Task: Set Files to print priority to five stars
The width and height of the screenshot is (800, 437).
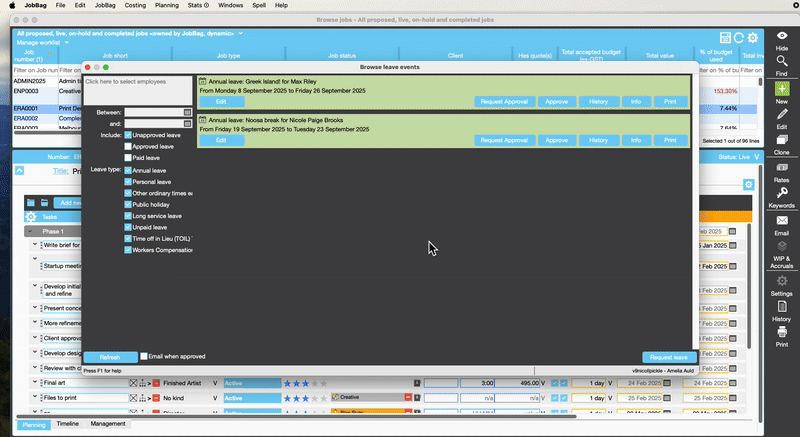Action: (323, 398)
